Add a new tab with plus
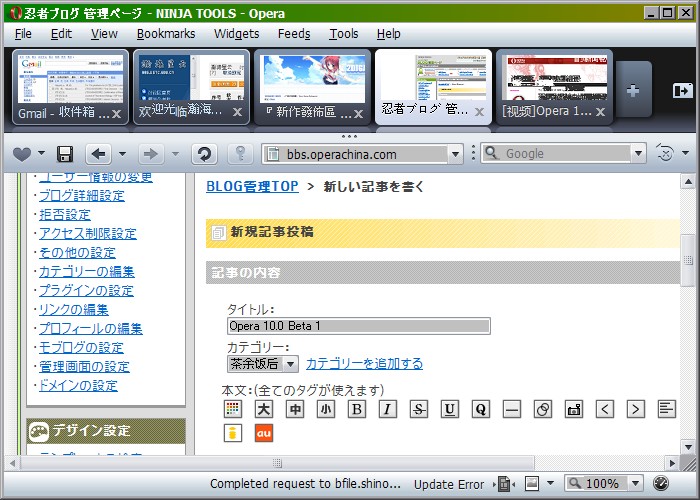Image resolution: width=700 pixels, height=500 pixels. click(x=633, y=91)
